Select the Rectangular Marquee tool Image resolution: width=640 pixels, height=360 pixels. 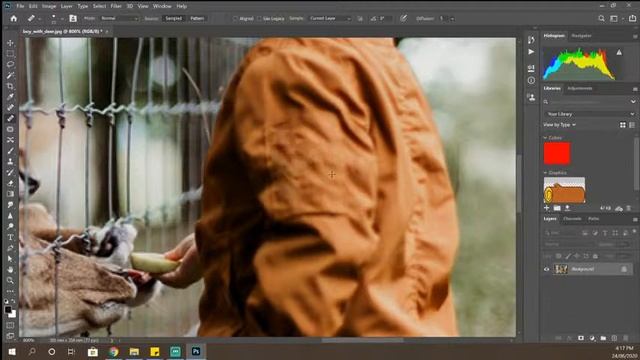pos(11,53)
